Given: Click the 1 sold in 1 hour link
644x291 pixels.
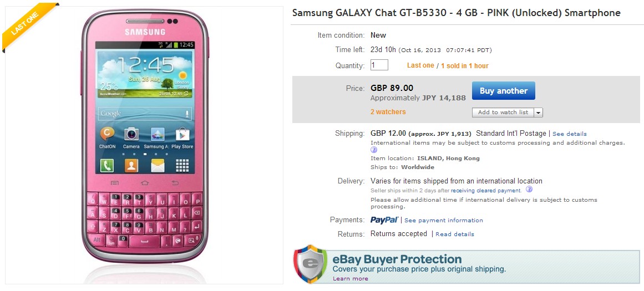Looking at the screenshot, I should (x=465, y=66).
